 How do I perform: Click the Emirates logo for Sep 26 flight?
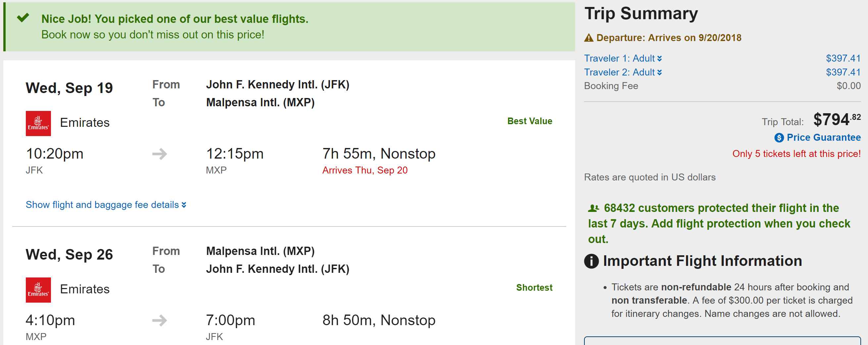[x=38, y=290]
